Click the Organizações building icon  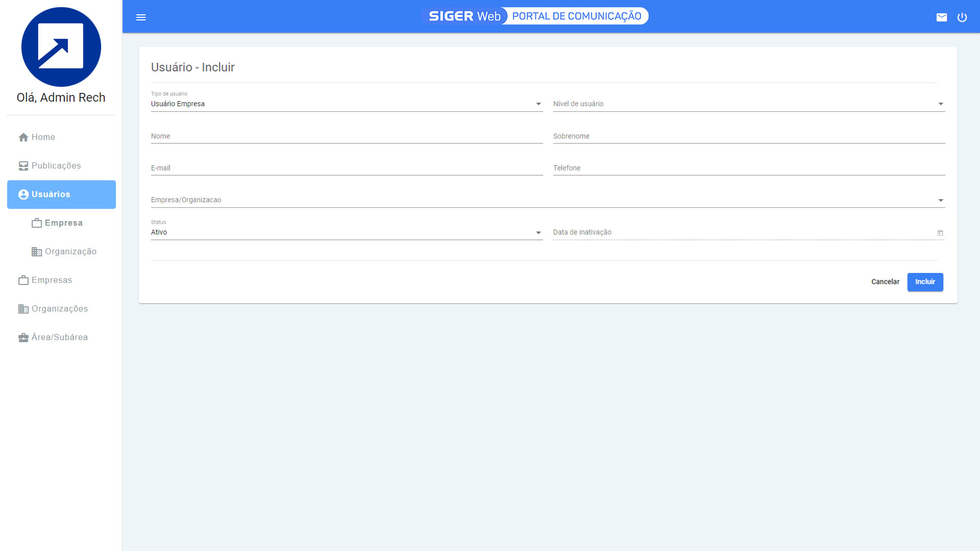pos(23,309)
